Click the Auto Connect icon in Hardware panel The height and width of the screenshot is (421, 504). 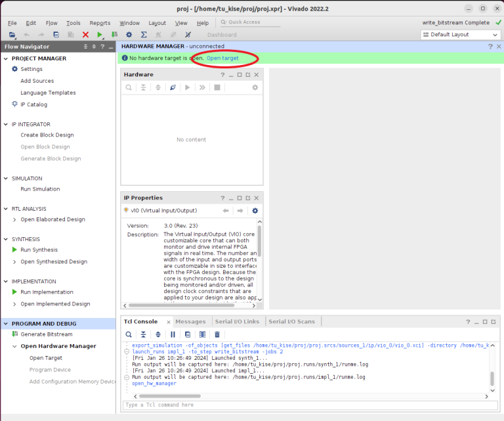coord(173,87)
